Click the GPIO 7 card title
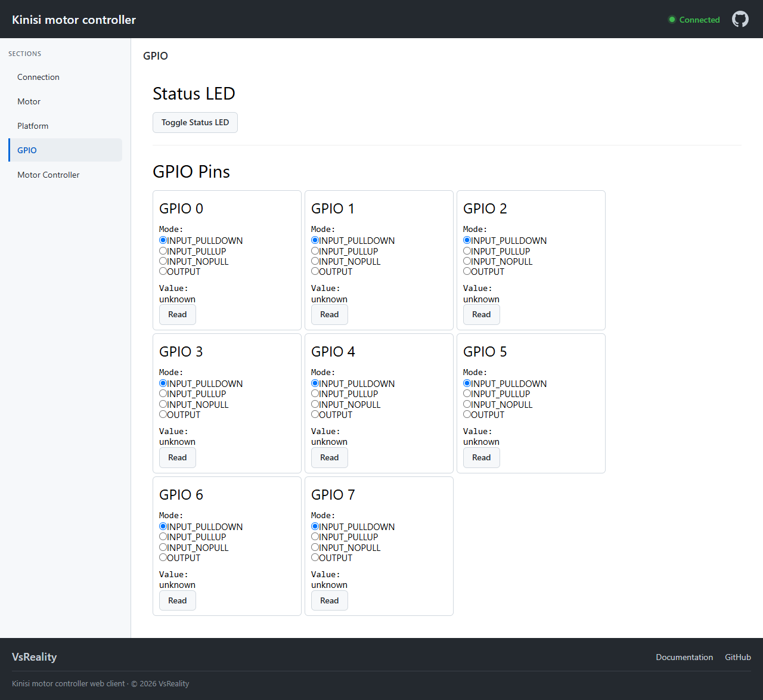Image resolution: width=763 pixels, height=700 pixels. [333, 495]
